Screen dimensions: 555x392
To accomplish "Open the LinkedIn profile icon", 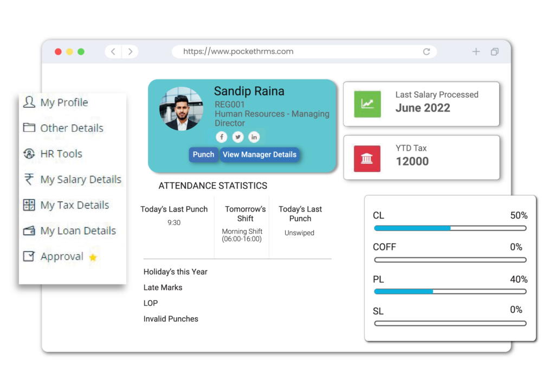I will click(x=254, y=137).
